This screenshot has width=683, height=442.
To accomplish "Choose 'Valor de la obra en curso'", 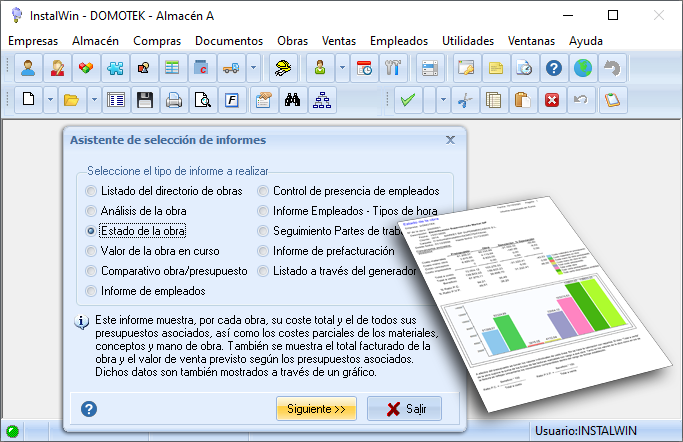I will [x=152, y=251].
